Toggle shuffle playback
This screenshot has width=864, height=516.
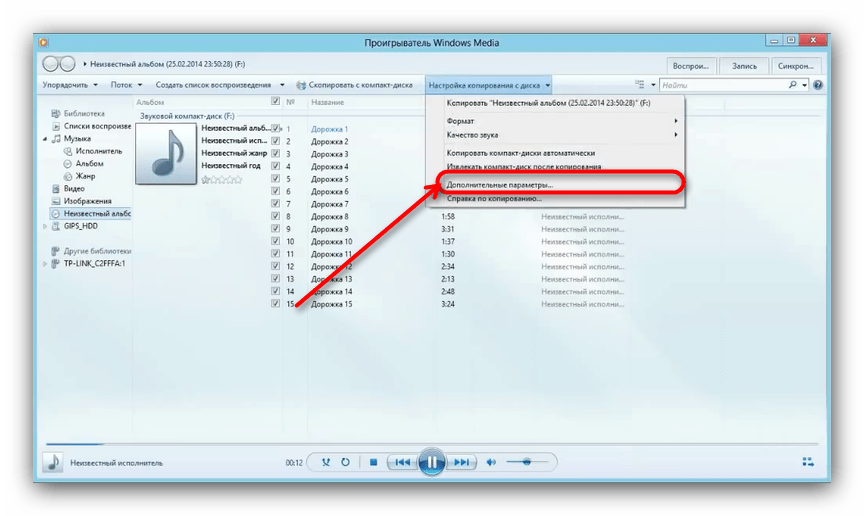pos(326,462)
